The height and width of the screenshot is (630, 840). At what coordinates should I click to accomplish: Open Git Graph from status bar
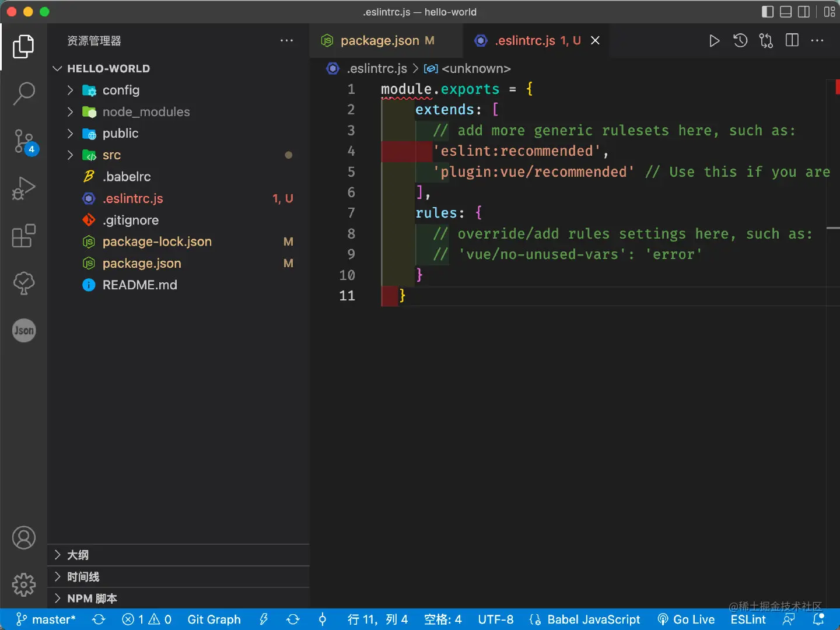pos(213,619)
